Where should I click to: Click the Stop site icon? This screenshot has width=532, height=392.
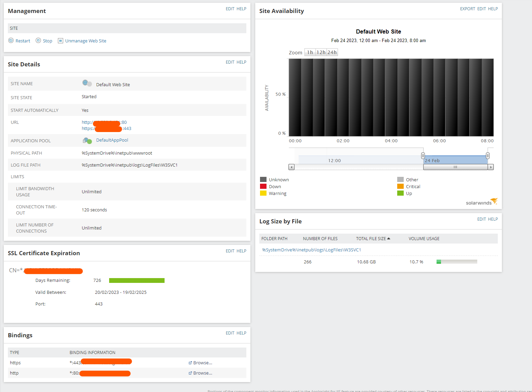coord(38,40)
